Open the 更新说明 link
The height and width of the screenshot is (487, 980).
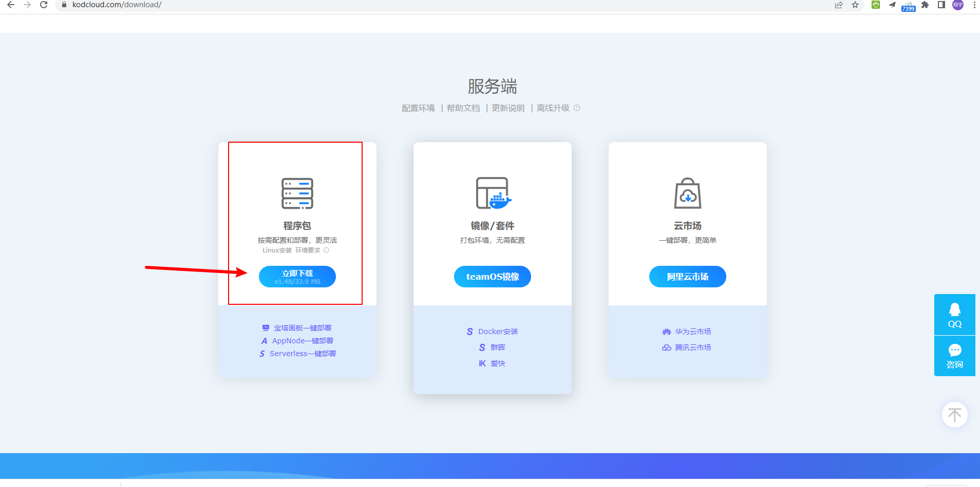(508, 108)
